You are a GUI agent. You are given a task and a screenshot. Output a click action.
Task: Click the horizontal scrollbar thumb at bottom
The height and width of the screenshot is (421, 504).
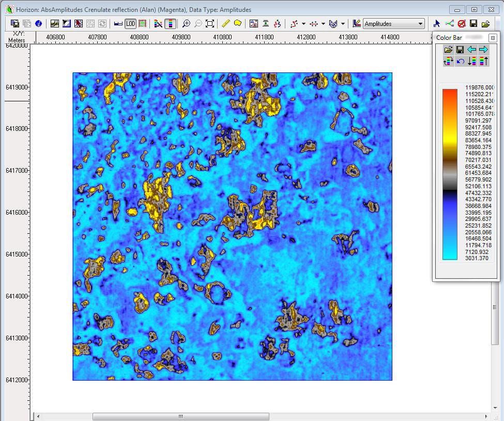[x=180, y=416]
